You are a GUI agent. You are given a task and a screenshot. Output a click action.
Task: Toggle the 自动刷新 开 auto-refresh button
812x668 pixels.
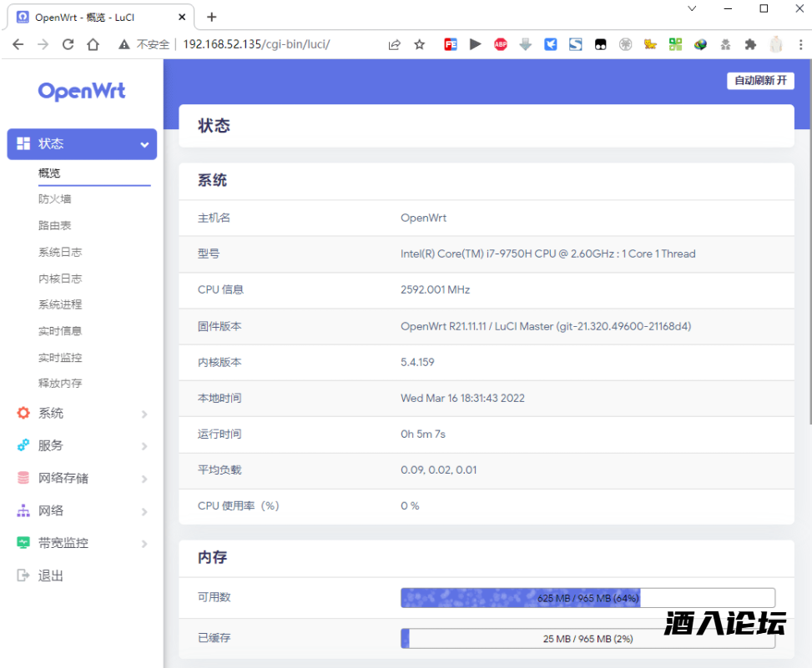tap(760, 80)
